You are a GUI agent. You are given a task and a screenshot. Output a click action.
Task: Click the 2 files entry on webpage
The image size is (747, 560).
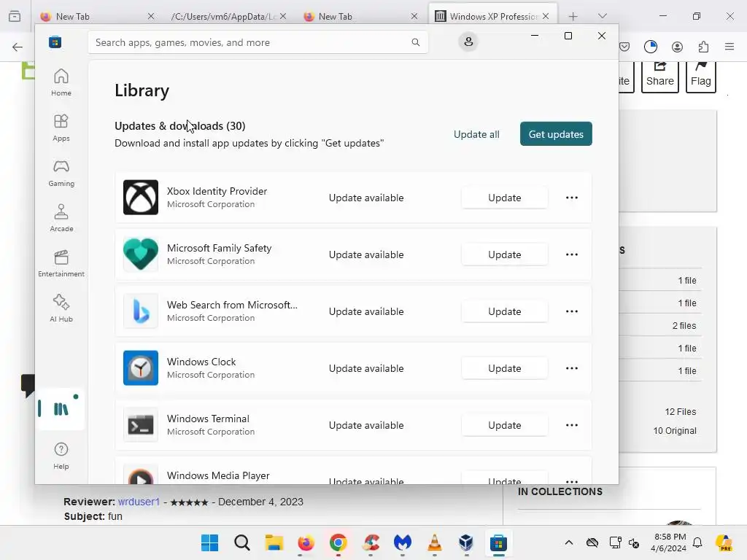[684, 326]
